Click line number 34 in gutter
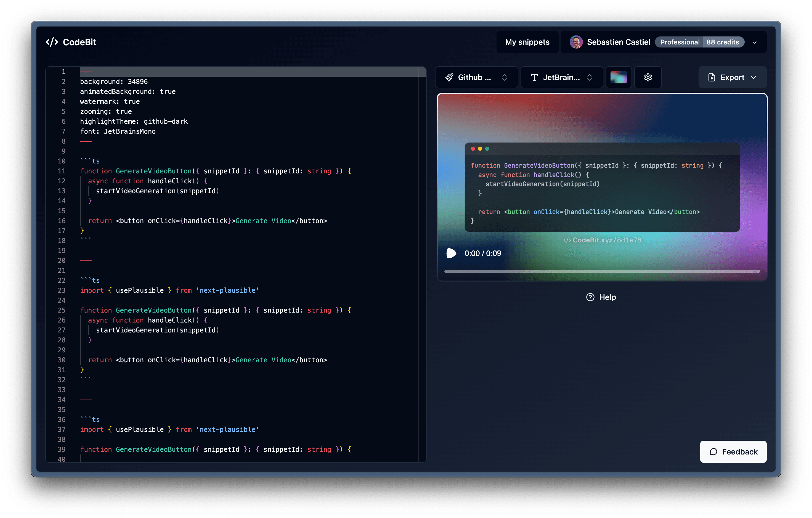The width and height of the screenshot is (812, 518). (x=61, y=400)
